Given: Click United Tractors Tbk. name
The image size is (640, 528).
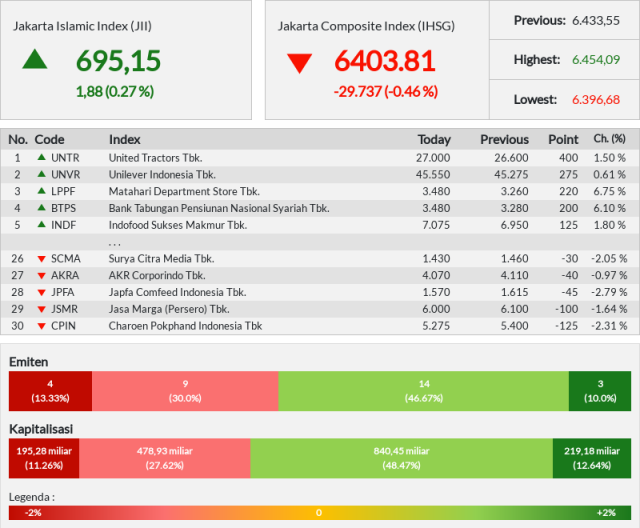Looking at the screenshot, I should coord(156,158).
